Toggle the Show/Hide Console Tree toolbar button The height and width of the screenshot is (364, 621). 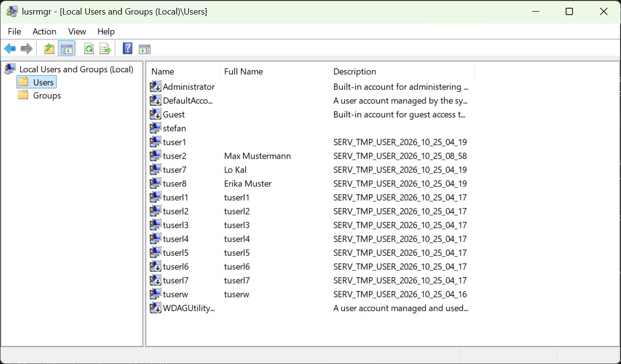coord(67,49)
